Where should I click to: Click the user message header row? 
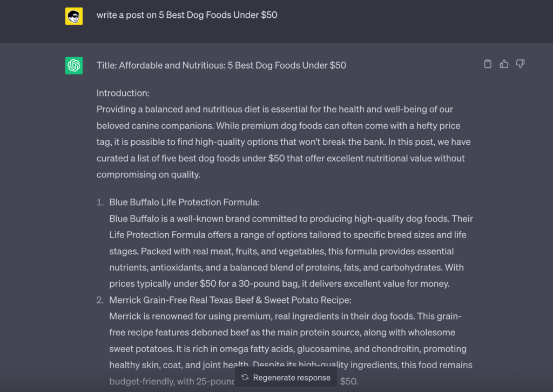(x=276, y=16)
